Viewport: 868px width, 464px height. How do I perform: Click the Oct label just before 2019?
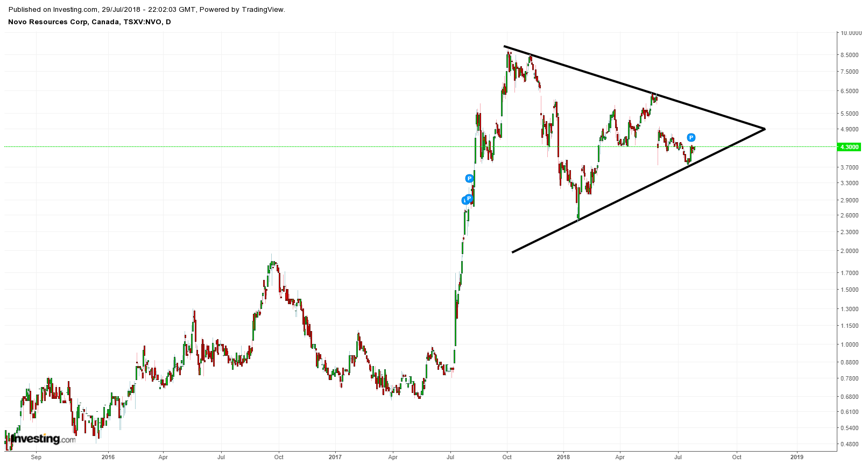click(x=737, y=458)
